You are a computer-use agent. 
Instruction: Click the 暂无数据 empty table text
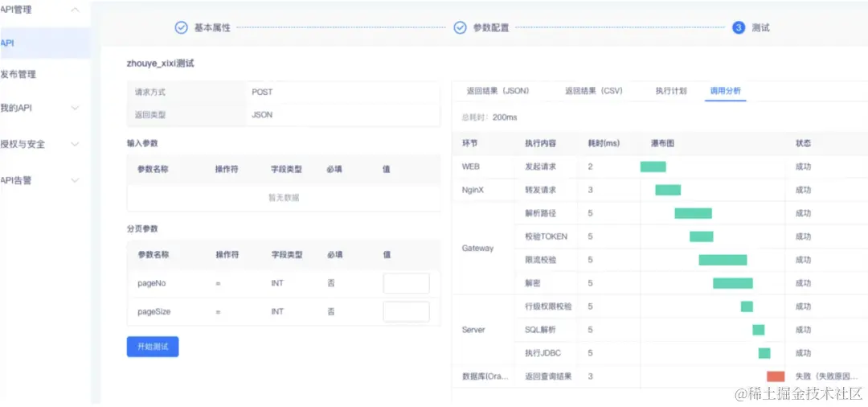point(284,197)
